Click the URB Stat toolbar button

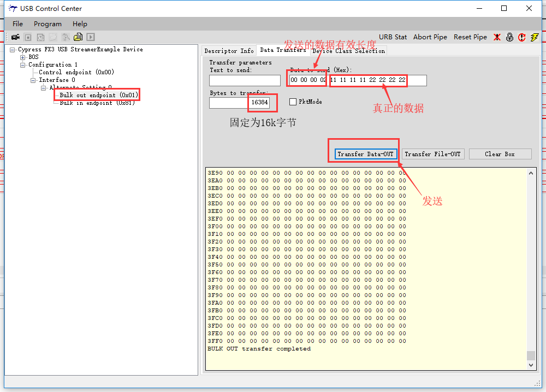pos(393,37)
